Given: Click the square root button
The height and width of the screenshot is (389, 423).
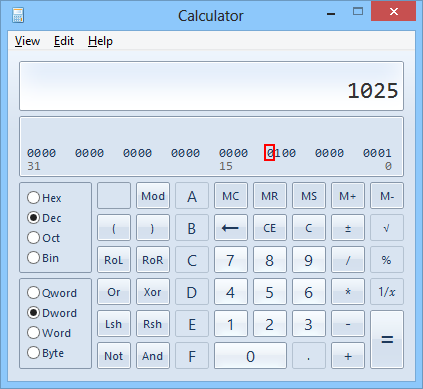Looking at the screenshot, I should 387,228.
